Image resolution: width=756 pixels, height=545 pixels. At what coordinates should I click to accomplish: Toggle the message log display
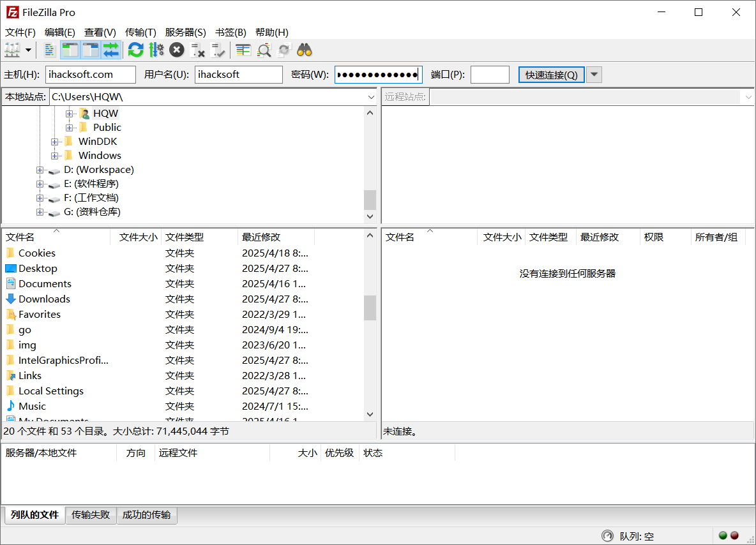[x=49, y=50]
